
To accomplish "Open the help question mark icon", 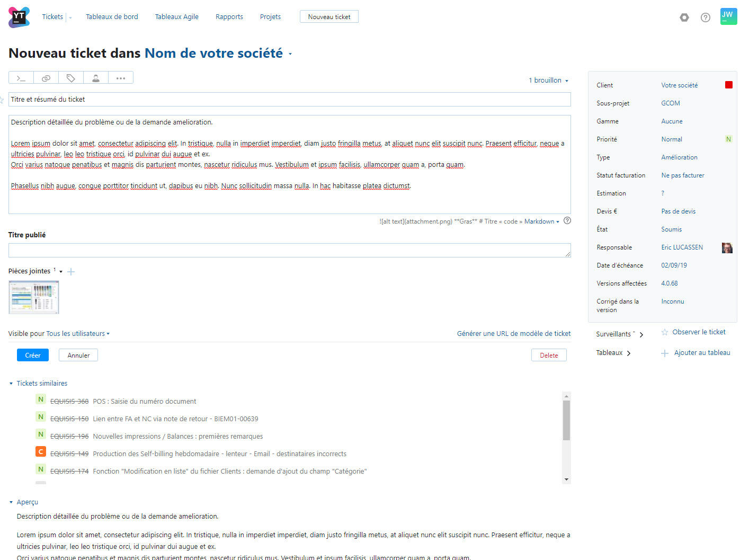I will 705,17.
